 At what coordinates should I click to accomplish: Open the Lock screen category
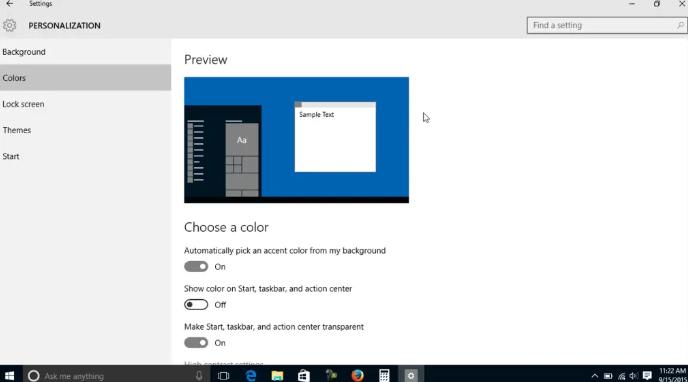pyautogui.click(x=86, y=104)
